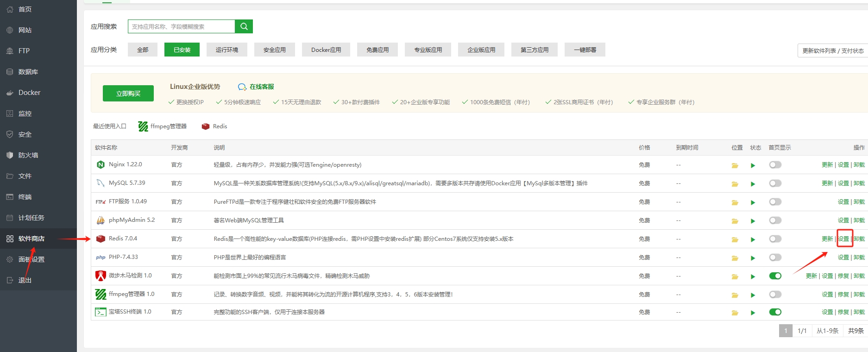The height and width of the screenshot is (352, 868).
Task: Select the 已安装 category tab
Action: (x=182, y=50)
